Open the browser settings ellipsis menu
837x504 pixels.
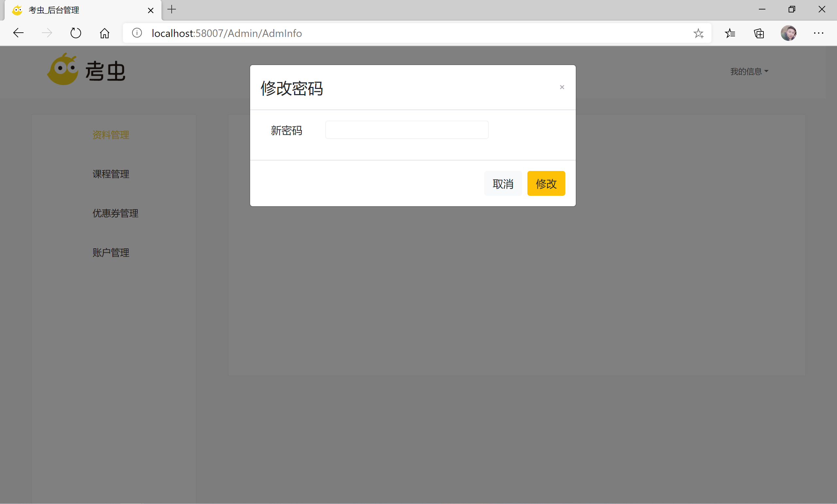click(x=818, y=33)
